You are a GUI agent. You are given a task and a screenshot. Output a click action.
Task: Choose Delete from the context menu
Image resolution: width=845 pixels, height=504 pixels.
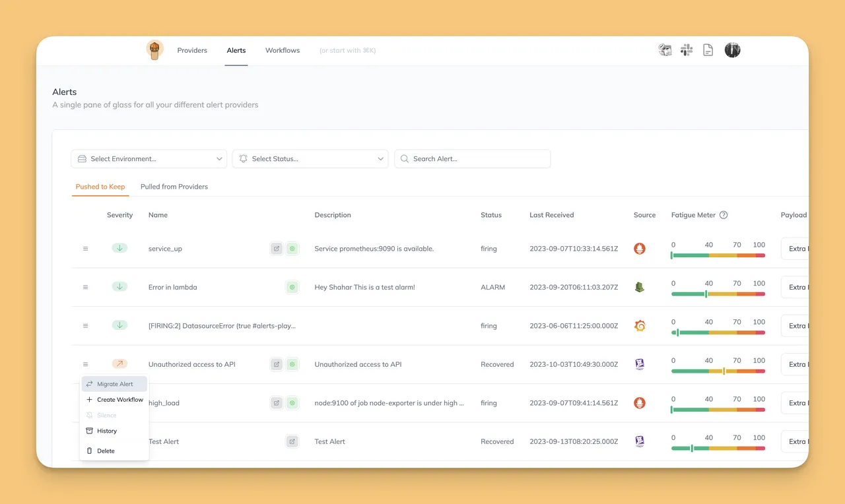click(114, 451)
